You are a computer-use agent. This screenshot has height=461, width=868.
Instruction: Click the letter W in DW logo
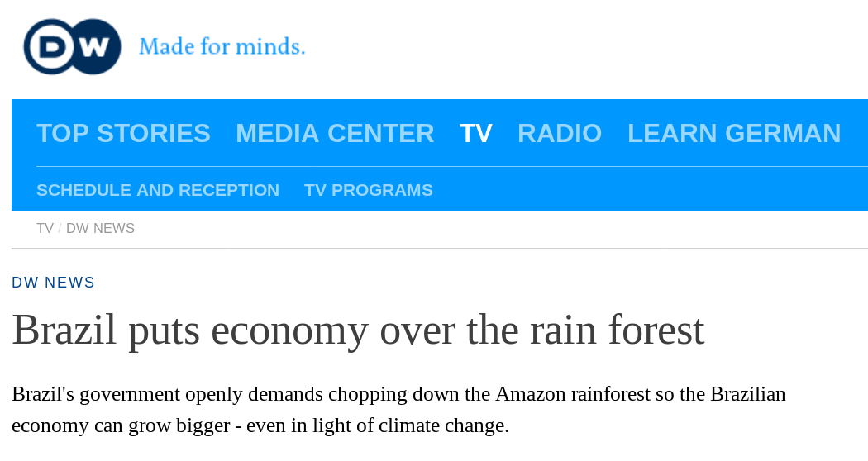94,47
